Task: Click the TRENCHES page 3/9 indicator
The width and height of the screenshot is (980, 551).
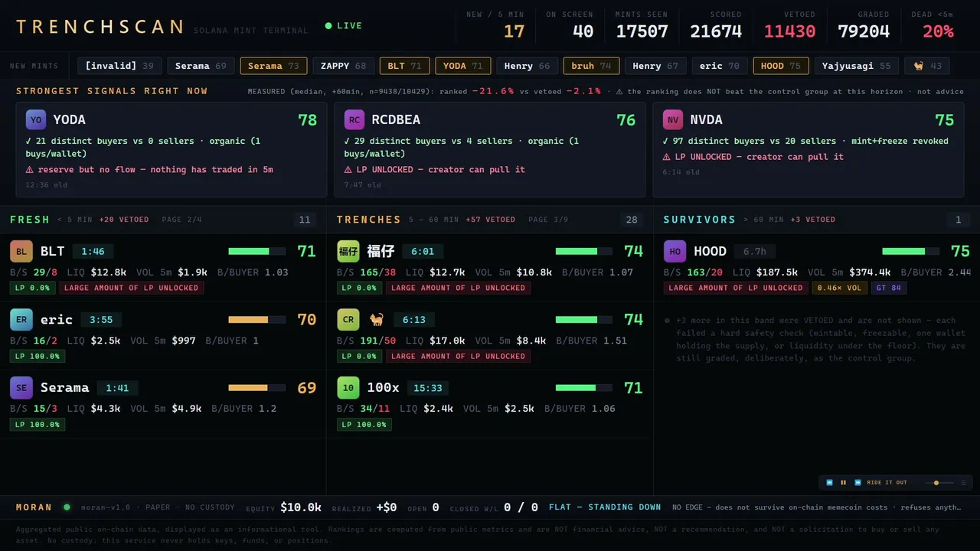Action: tap(548, 220)
